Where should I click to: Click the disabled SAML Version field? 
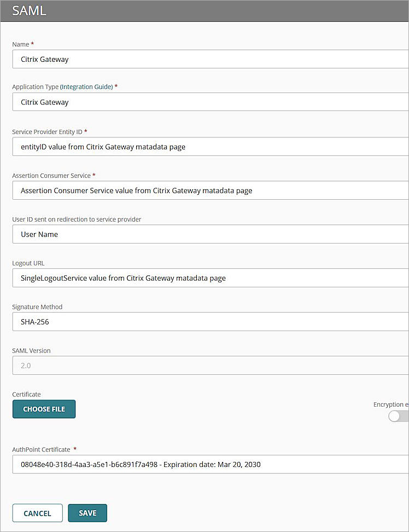point(210,366)
